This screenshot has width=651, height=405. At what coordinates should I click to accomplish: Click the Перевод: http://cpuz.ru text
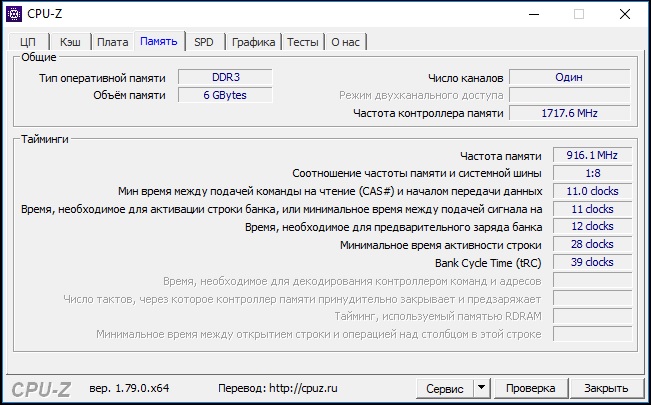click(x=278, y=388)
